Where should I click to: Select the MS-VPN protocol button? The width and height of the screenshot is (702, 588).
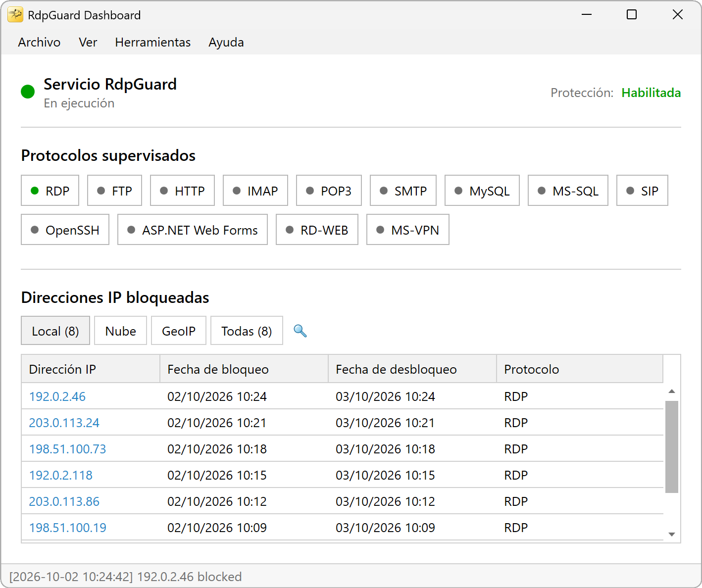(x=408, y=230)
